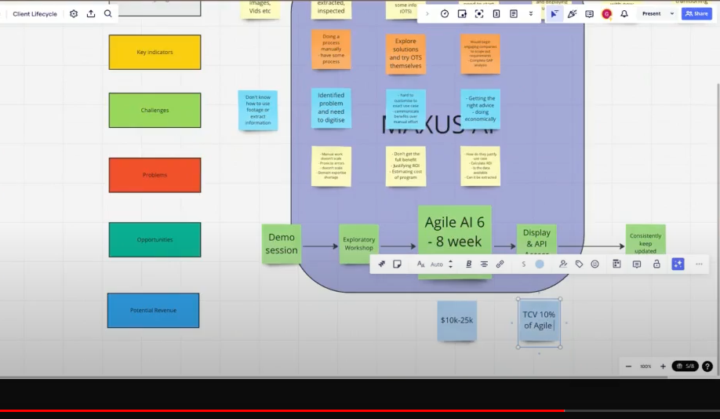This screenshot has height=419, width=720.
Task: Open the Auto font size dropdown
Action: pyautogui.click(x=437, y=264)
